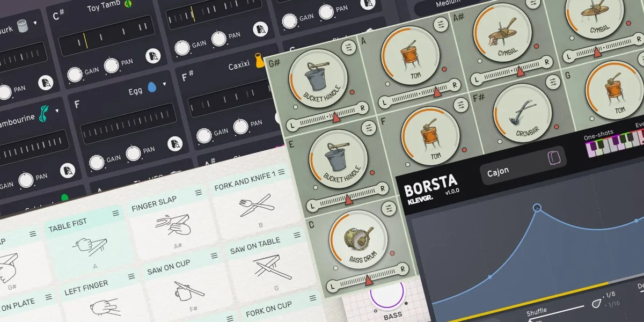The width and height of the screenshot is (644, 322).
Task: Toggle the red dot on the E Bucket Handle pad
Action: [x=372, y=172]
